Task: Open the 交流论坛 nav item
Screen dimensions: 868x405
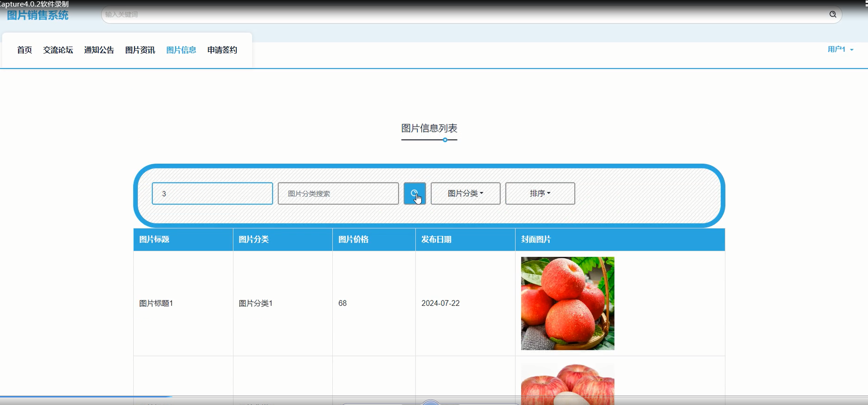Action: [x=58, y=50]
